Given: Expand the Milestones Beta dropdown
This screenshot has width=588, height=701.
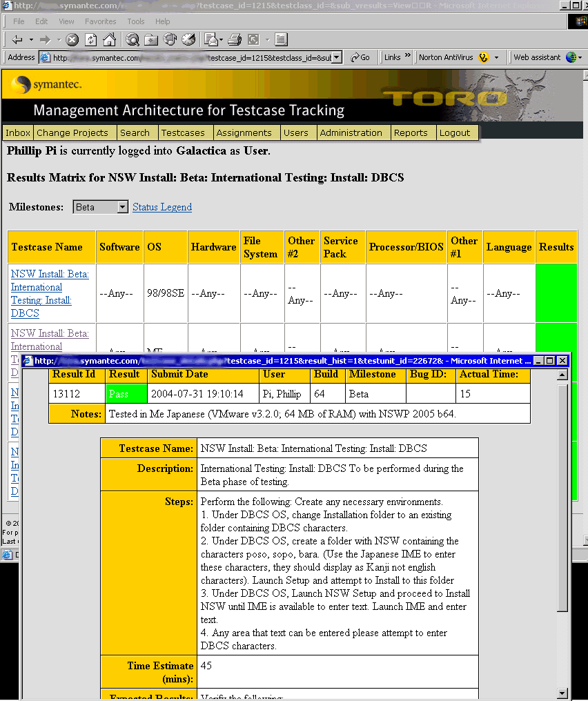Looking at the screenshot, I should click(x=122, y=207).
